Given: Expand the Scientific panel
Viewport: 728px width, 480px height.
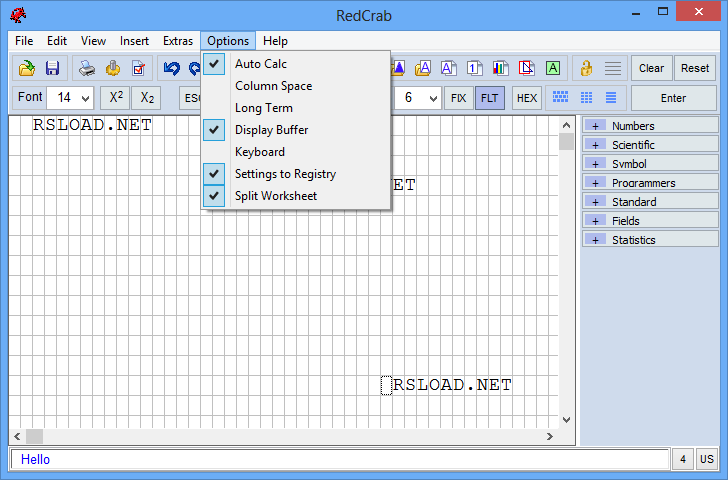Looking at the screenshot, I should pos(650,145).
